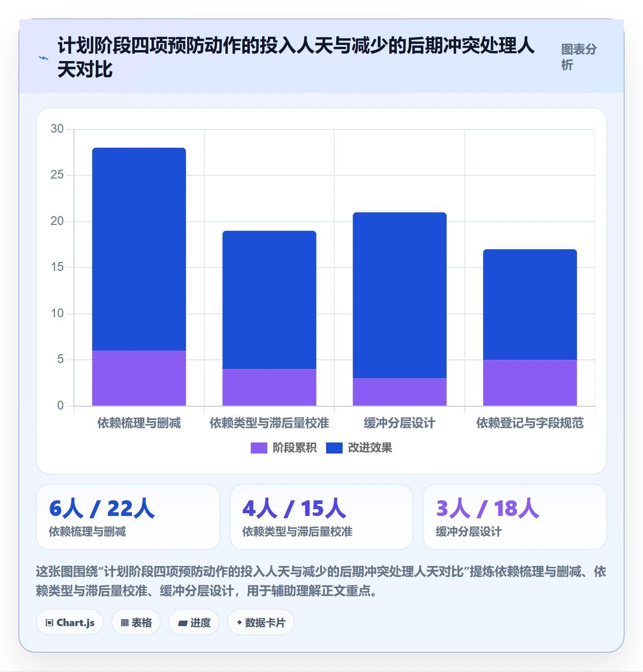The image size is (643, 672).
Task: Toggle the 阶段累积 legend color swatch
Action: (x=259, y=448)
